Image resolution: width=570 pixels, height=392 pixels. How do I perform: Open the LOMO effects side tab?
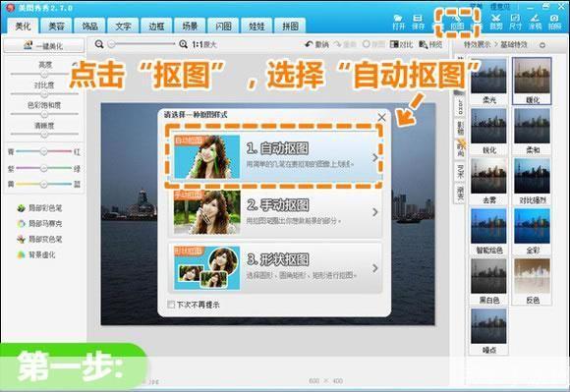(x=460, y=107)
